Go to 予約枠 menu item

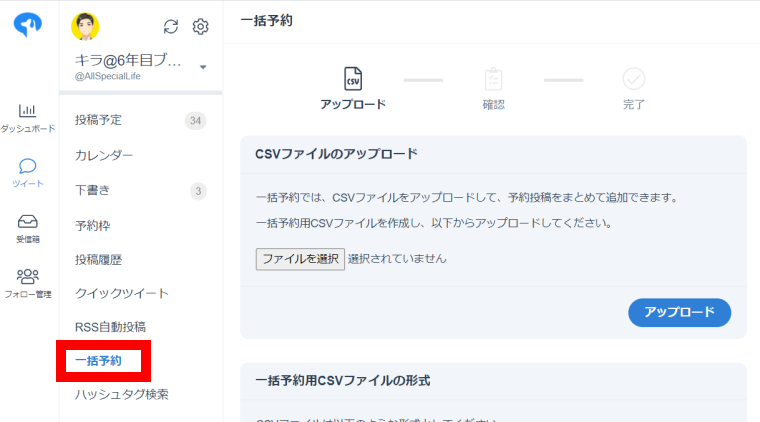(x=92, y=225)
